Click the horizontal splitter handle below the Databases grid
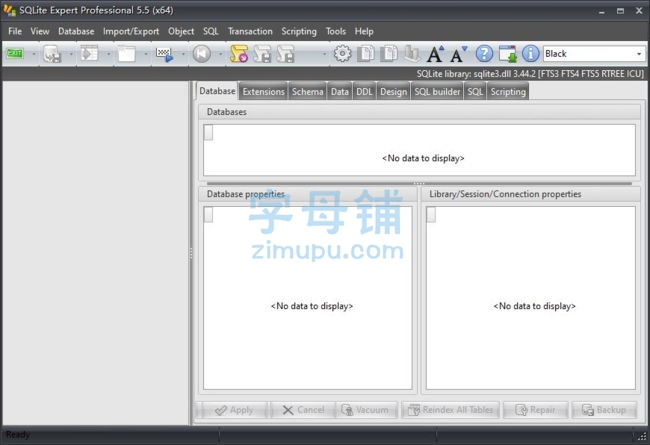This screenshot has height=445, width=650. (x=419, y=183)
